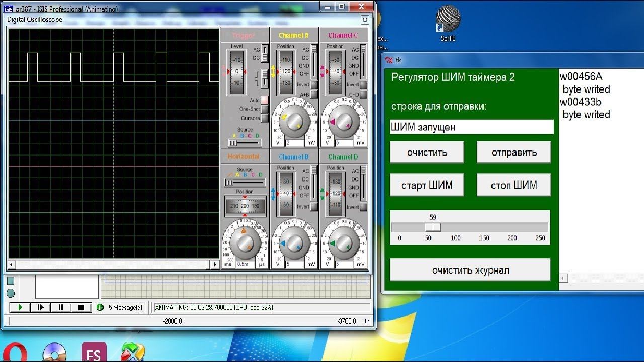Viewport: 644px width, 362px height.
Task: Click the trigger AC/DC coupling switch
Action: click(265, 53)
